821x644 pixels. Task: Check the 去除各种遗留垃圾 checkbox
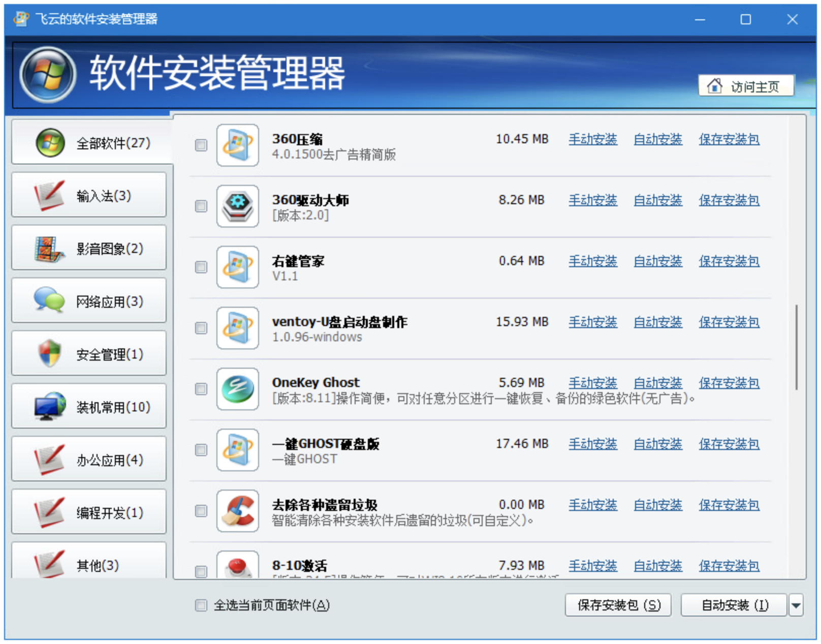201,511
